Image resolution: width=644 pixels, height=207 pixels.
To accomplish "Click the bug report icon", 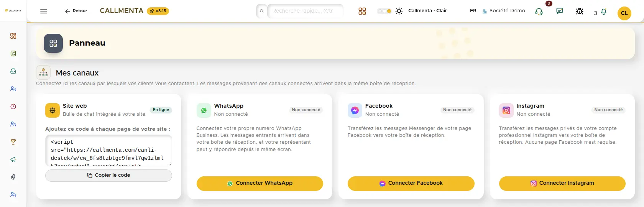I will [580, 11].
